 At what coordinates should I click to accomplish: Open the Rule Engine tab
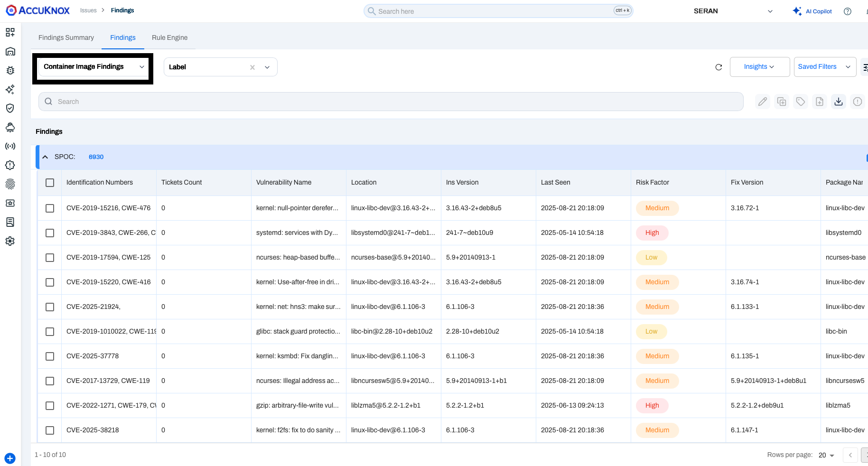click(x=169, y=37)
